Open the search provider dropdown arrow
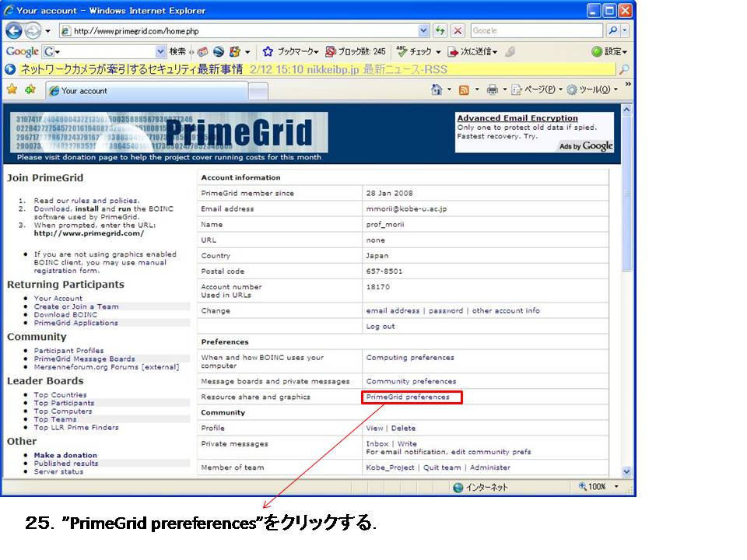 pyautogui.click(x=625, y=31)
